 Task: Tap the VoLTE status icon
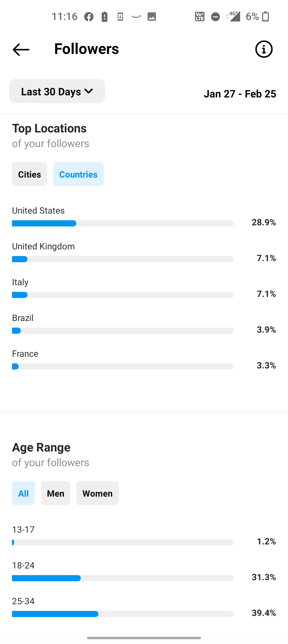pyautogui.click(x=200, y=17)
